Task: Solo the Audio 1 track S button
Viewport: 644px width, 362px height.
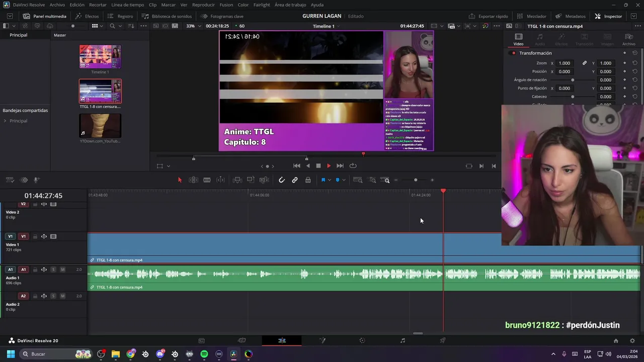Action: coord(53,269)
